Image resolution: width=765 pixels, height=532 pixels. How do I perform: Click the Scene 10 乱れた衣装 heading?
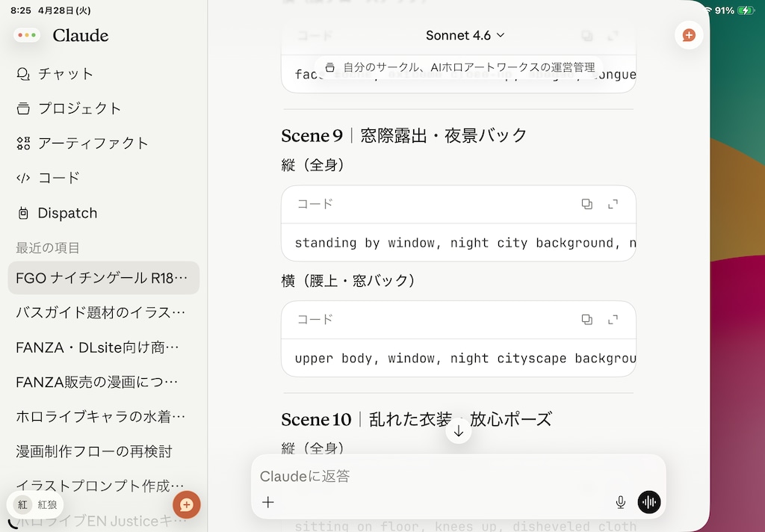click(416, 419)
